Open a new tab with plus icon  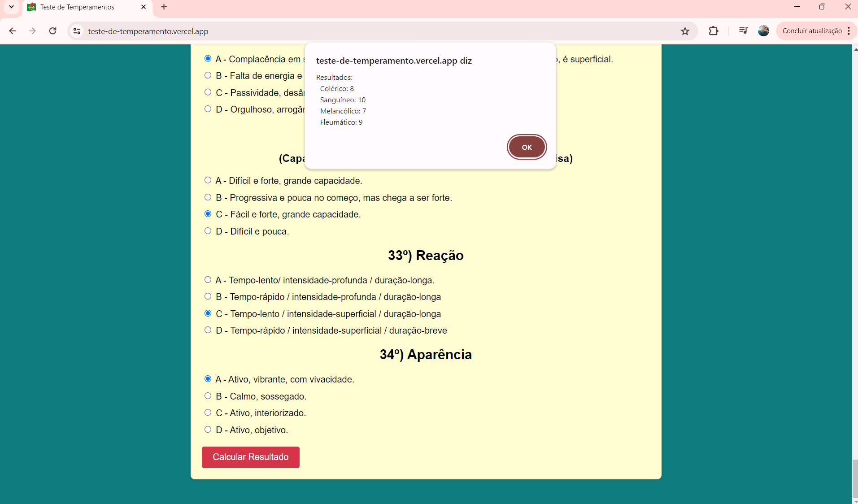[164, 7]
